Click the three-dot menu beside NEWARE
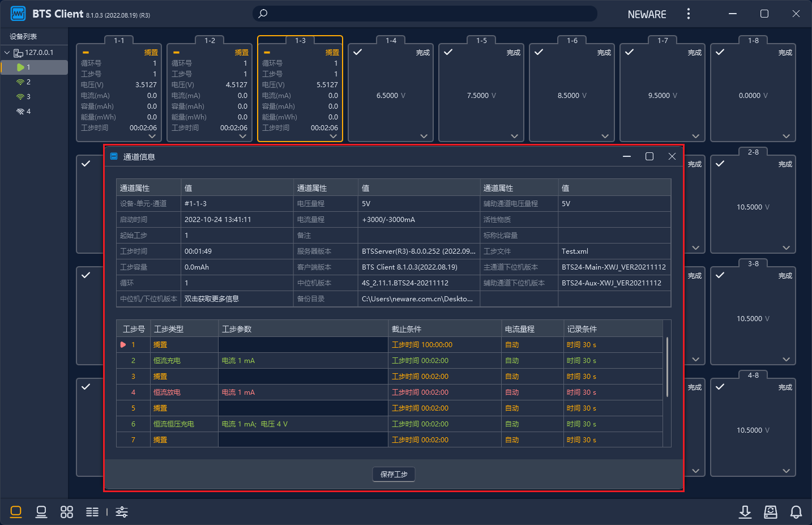 point(689,14)
